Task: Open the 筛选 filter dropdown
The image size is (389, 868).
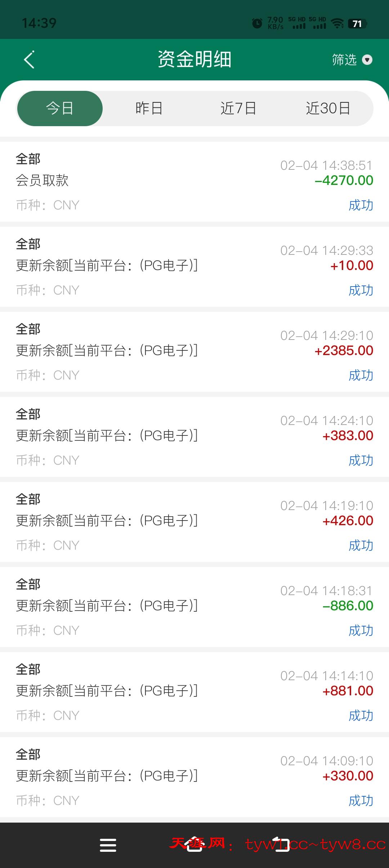Action: [344, 59]
